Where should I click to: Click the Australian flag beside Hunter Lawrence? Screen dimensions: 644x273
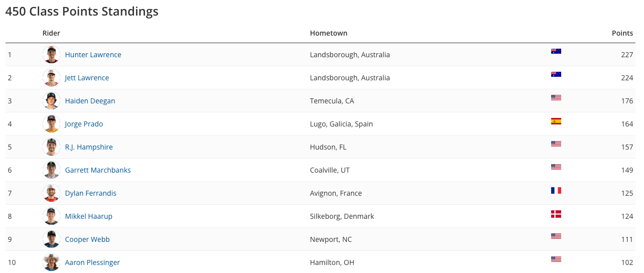(556, 51)
